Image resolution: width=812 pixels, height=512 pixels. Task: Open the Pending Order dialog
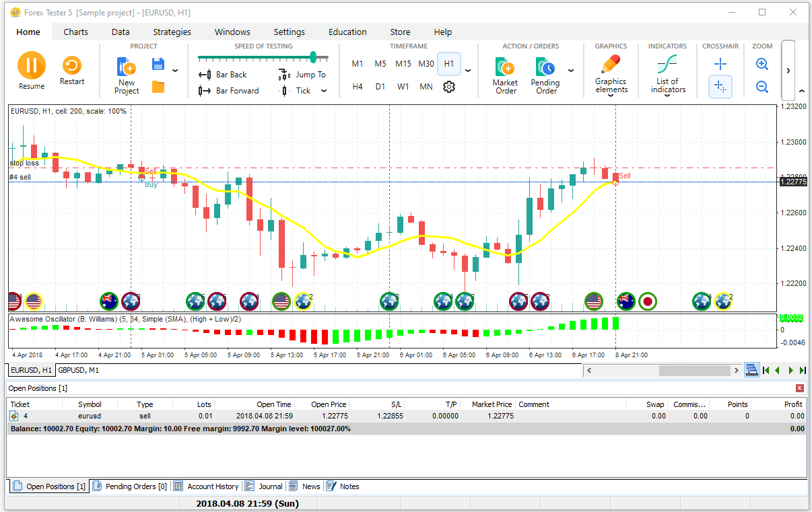[545, 75]
